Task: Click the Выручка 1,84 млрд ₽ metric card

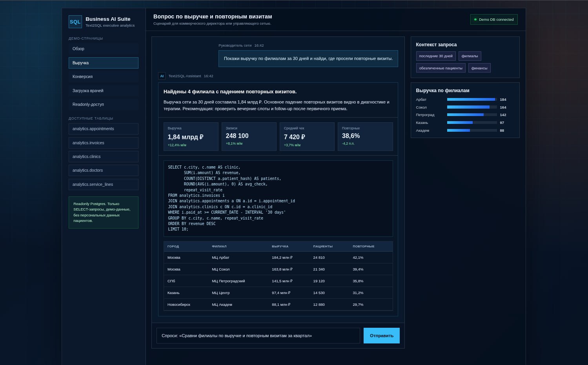Action: tap(191, 136)
